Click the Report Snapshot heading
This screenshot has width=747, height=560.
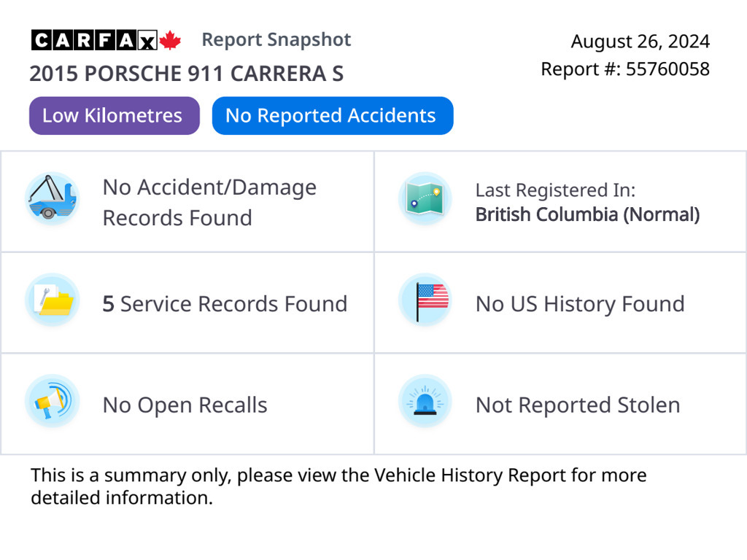[276, 39]
